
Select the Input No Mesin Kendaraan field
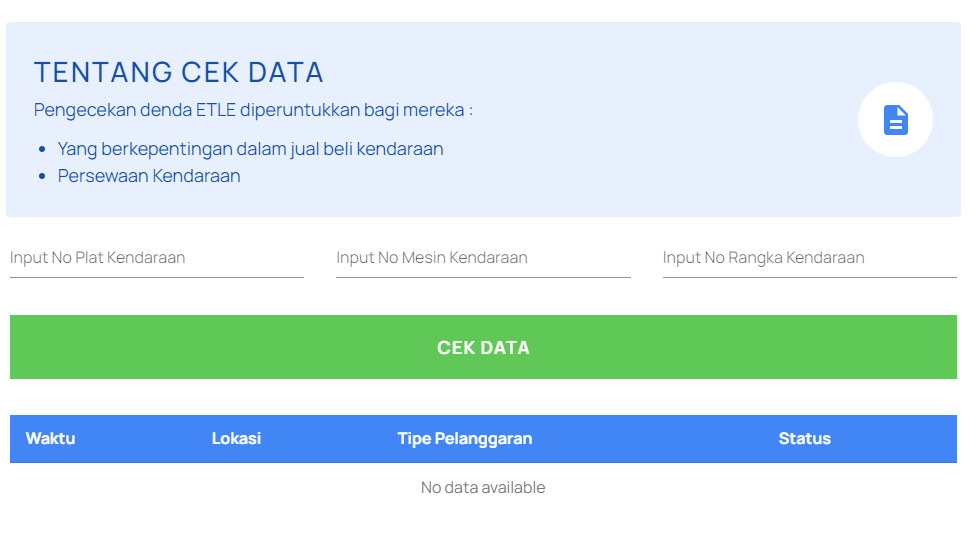pos(483,258)
